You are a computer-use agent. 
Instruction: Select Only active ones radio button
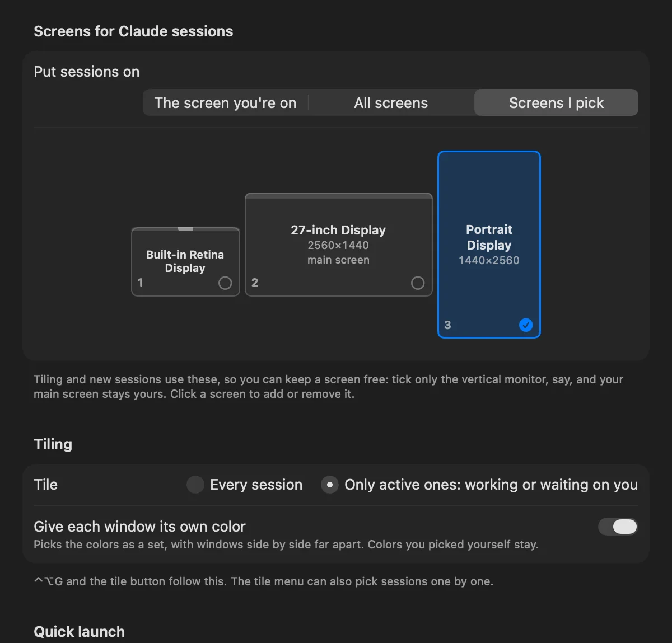[x=329, y=485]
